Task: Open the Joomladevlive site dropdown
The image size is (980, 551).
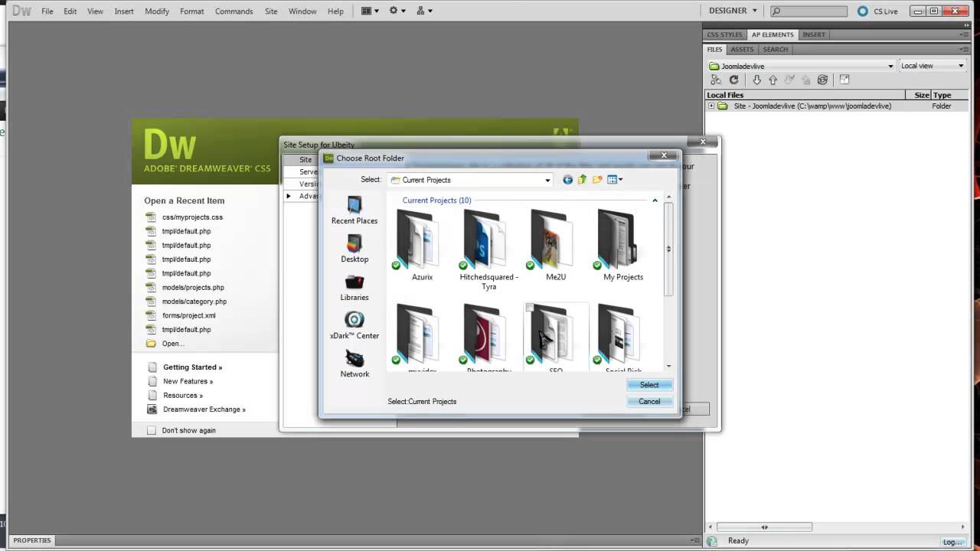Action: coord(801,66)
